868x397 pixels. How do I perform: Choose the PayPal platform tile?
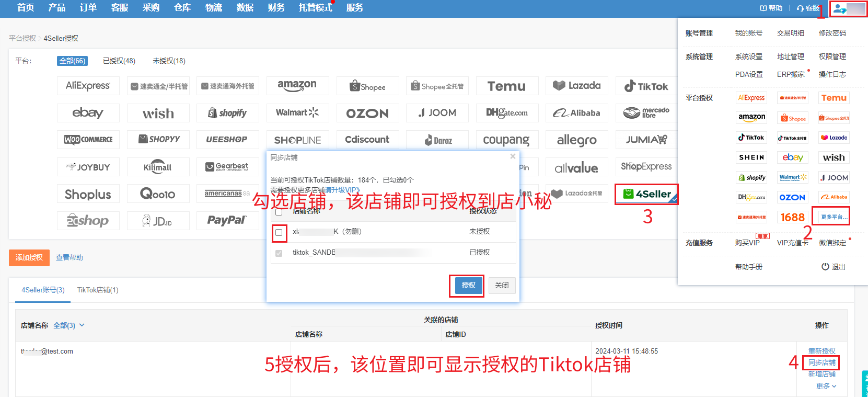pyautogui.click(x=227, y=220)
